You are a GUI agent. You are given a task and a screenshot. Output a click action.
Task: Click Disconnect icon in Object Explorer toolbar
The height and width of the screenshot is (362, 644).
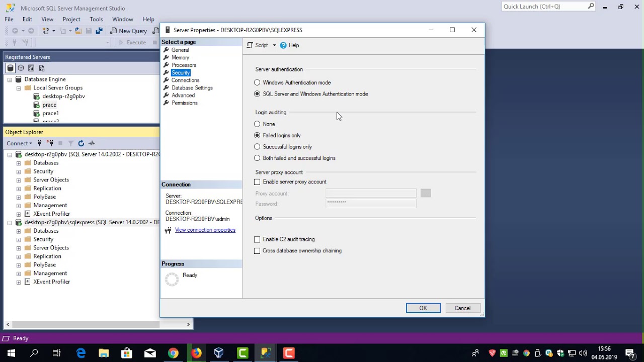coord(50,143)
